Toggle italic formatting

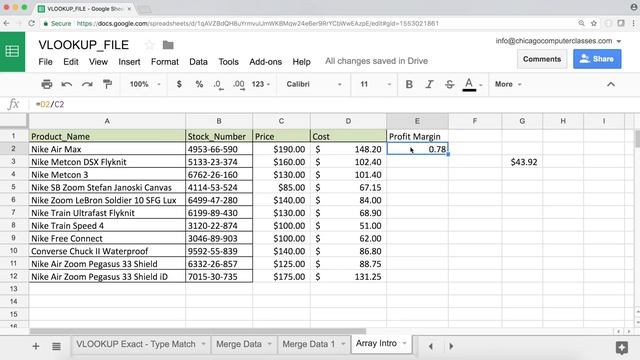point(429,84)
